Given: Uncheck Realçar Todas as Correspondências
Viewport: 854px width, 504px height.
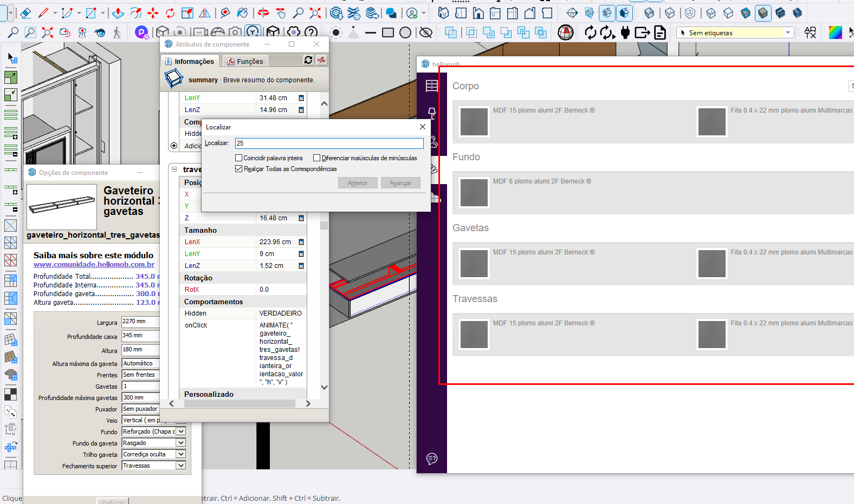Looking at the screenshot, I should click(x=238, y=169).
